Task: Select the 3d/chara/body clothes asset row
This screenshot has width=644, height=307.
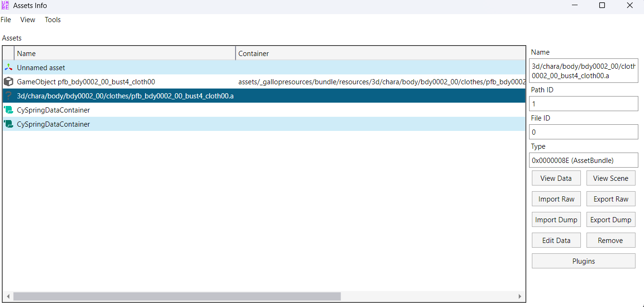Action: [x=264, y=96]
